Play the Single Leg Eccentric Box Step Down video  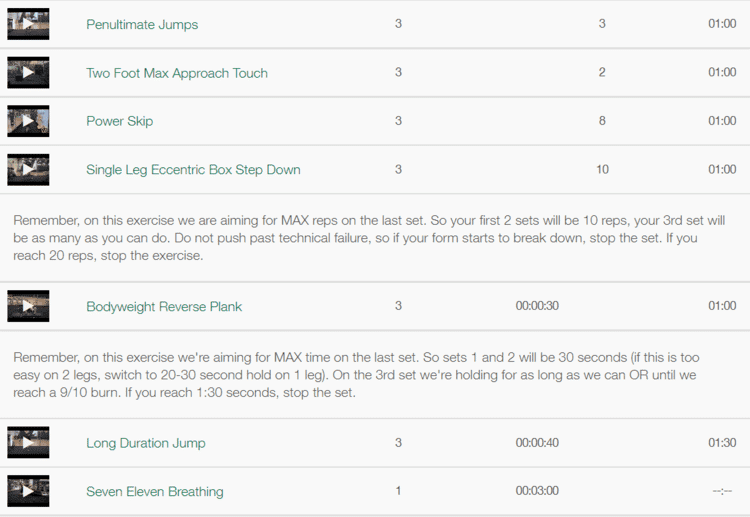tap(28, 169)
